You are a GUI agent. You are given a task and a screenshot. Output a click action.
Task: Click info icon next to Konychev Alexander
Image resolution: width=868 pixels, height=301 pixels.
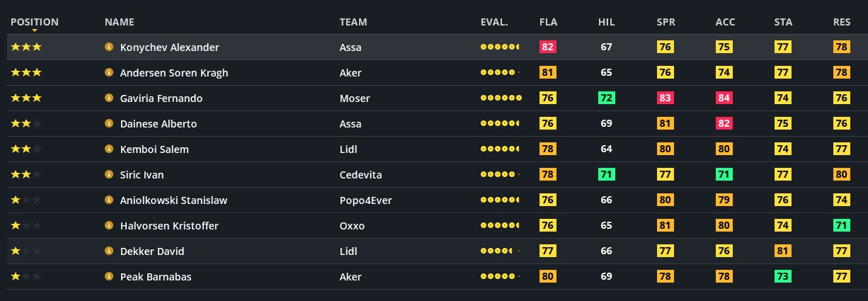pyautogui.click(x=109, y=47)
